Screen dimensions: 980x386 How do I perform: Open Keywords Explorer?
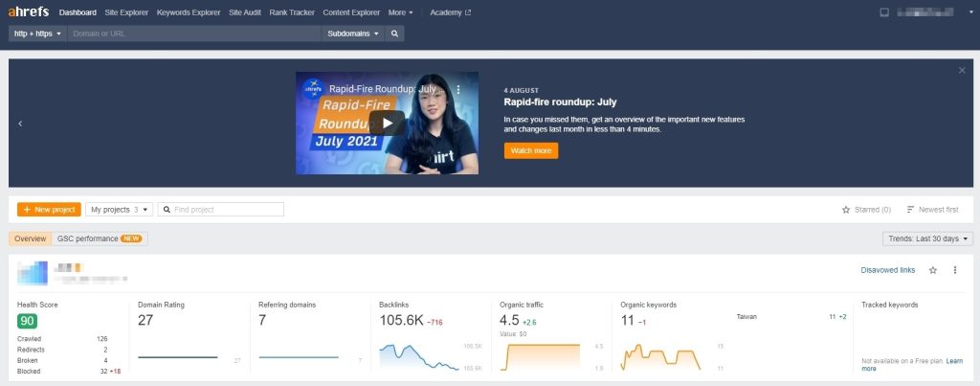(189, 12)
